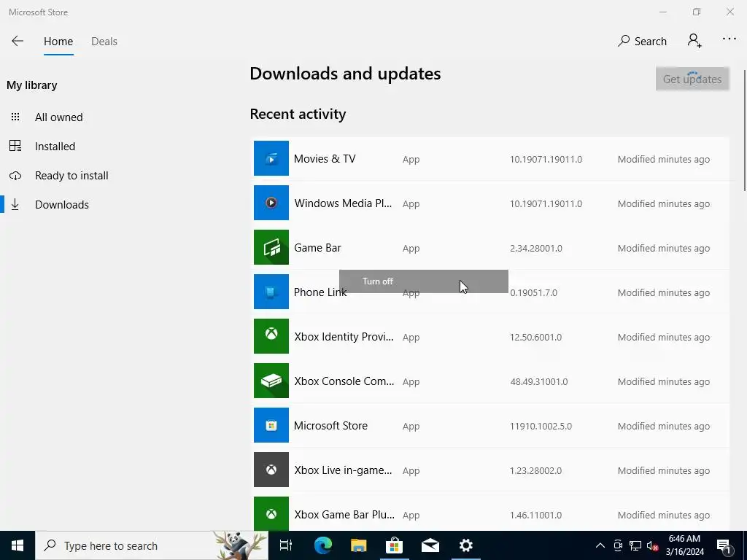Click version 48.49.31001.0 text
Image resolution: width=747 pixels, height=560 pixels.
click(x=539, y=382)
